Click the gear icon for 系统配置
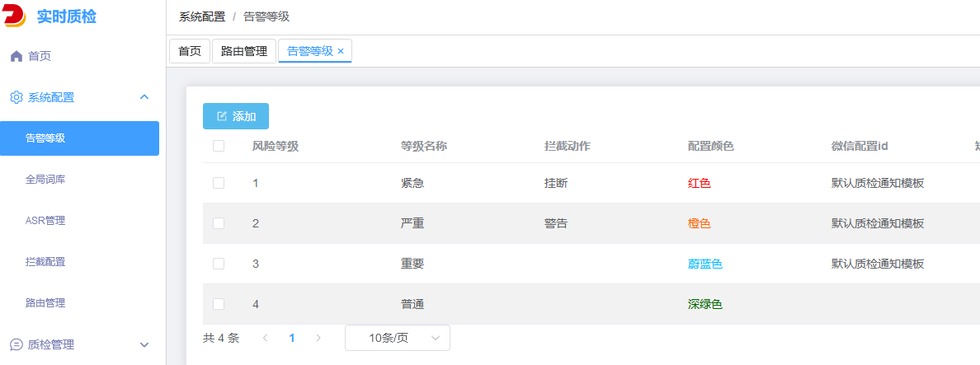The height and width of the screenshot is (365, 980). pyautogui.click(x=16, y=97)
